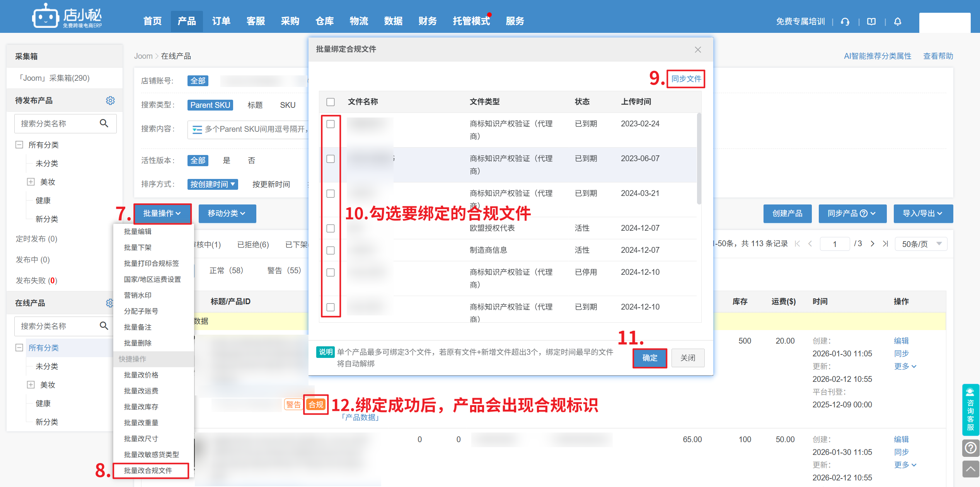Click the scroll-to-top arrow button

click(970, 469)
